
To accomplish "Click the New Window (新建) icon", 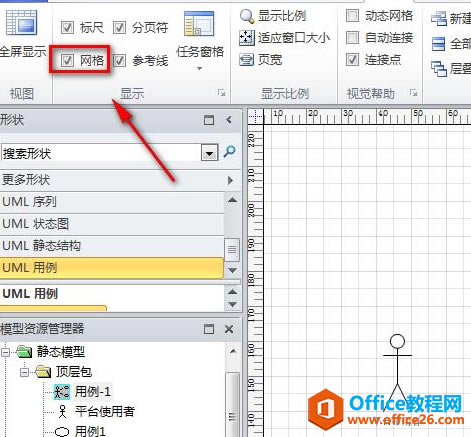I will click(439, 19).
